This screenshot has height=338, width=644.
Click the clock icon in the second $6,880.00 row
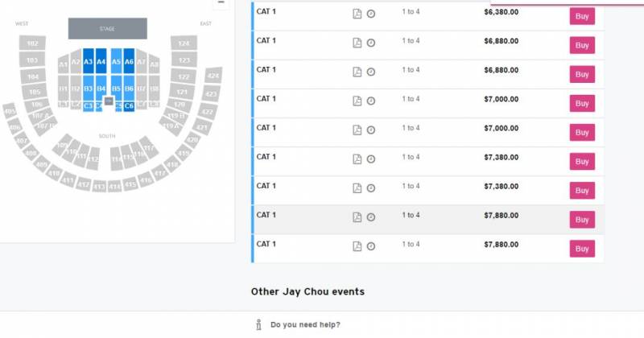[371, 72]
